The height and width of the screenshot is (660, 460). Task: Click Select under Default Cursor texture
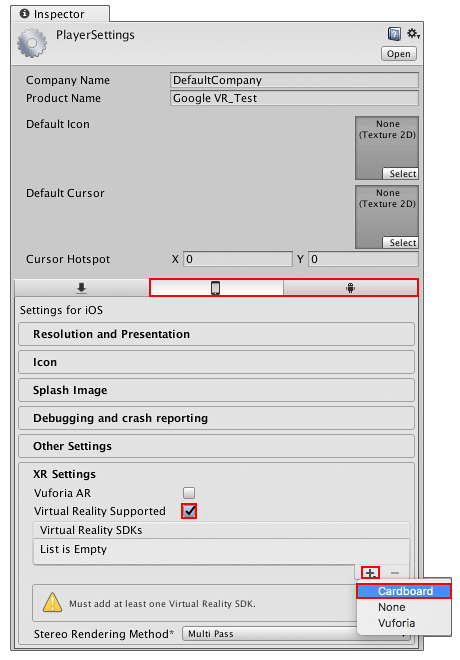tap(400, 242)
